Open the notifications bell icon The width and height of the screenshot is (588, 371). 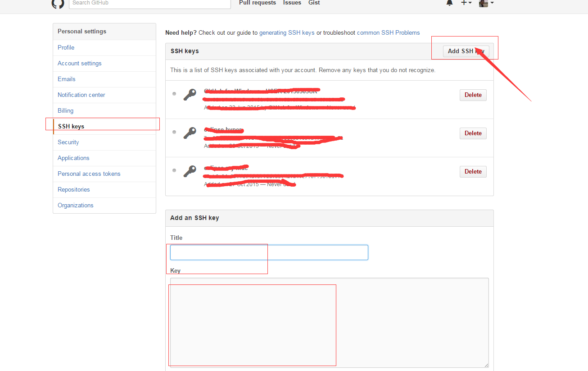449,3
